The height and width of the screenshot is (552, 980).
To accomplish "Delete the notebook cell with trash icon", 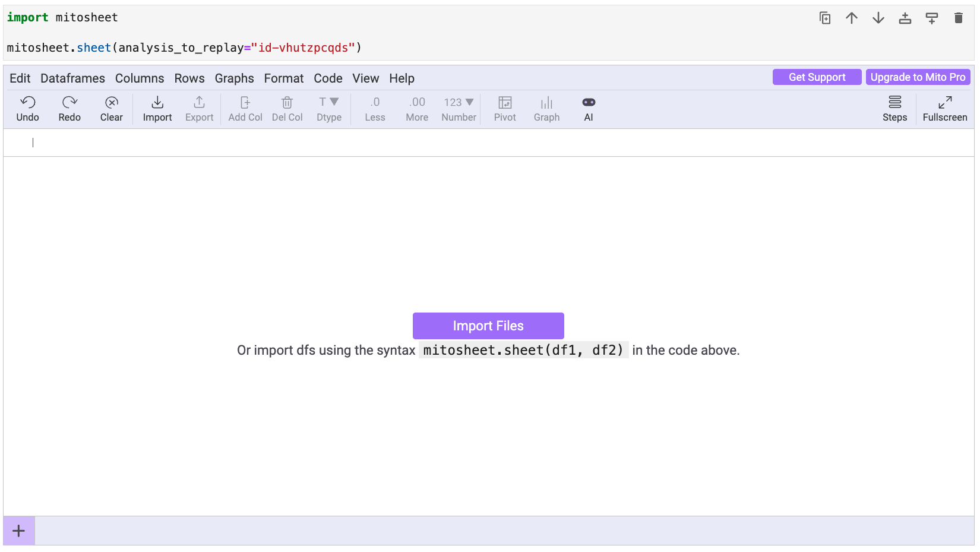I will (958, 18).
